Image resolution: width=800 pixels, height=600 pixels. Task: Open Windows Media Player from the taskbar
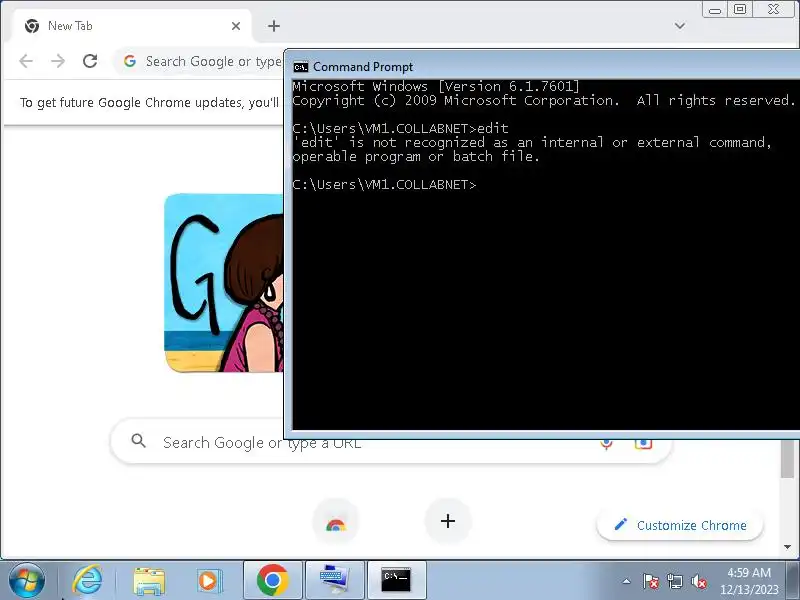[x=209, y=581]
